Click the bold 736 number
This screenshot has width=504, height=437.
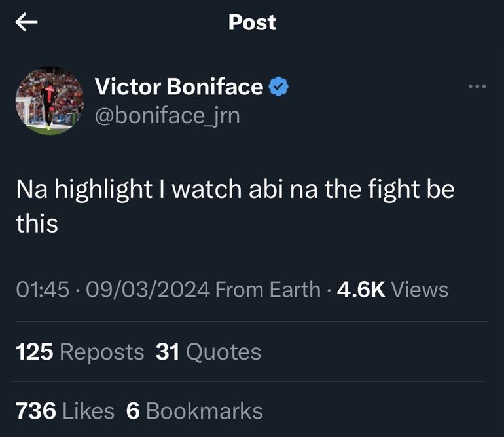35,411
